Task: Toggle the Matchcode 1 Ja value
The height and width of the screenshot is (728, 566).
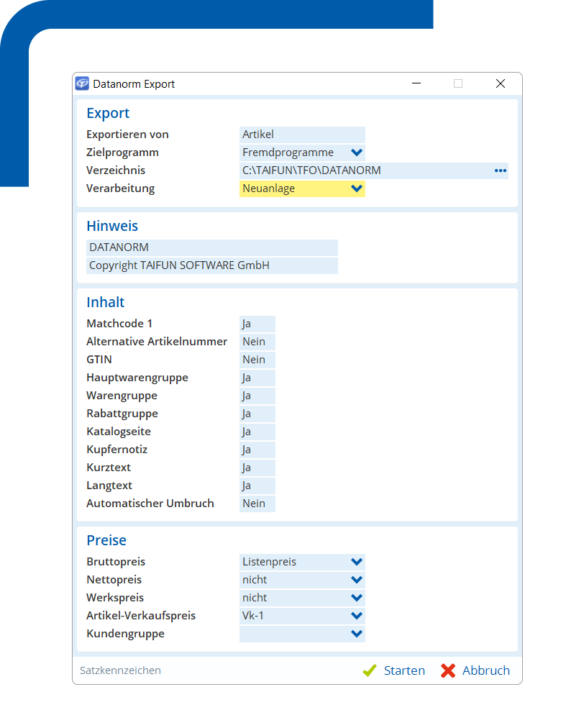Action: click(x=257, y=324)
